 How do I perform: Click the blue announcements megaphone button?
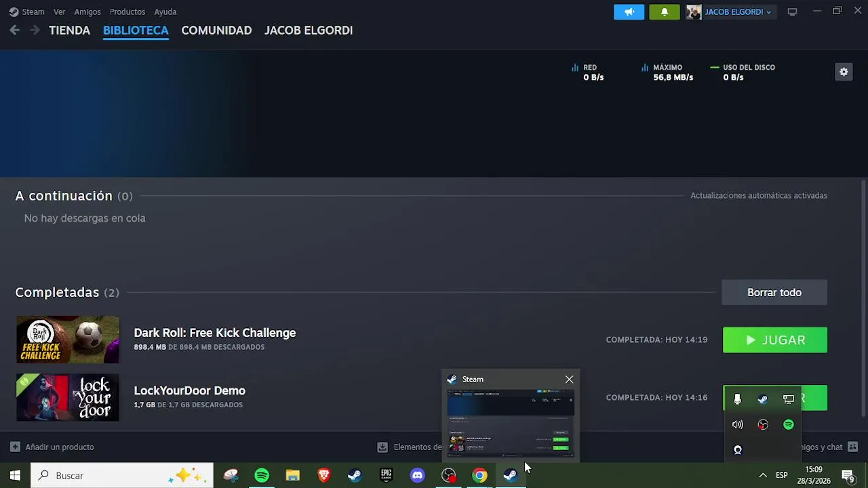coord(629,12)
